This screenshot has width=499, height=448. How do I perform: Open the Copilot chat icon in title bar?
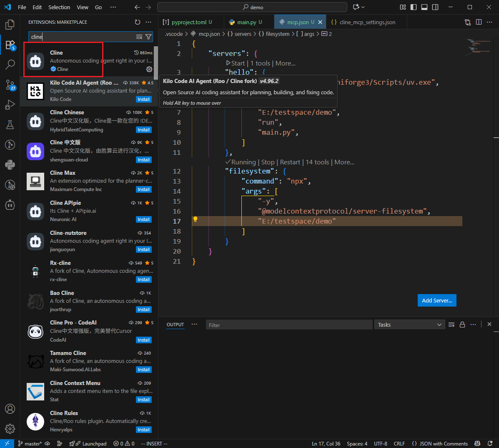[x=356, y=7]
